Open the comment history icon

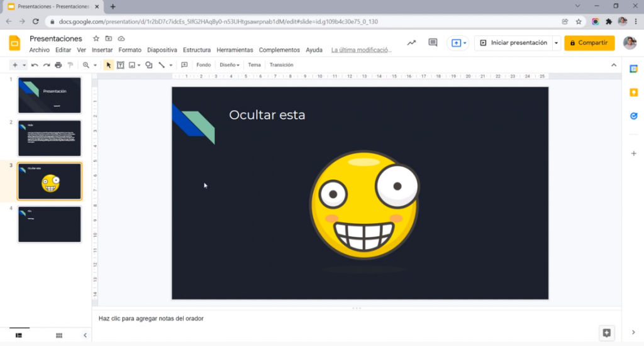tap(433, 43)
